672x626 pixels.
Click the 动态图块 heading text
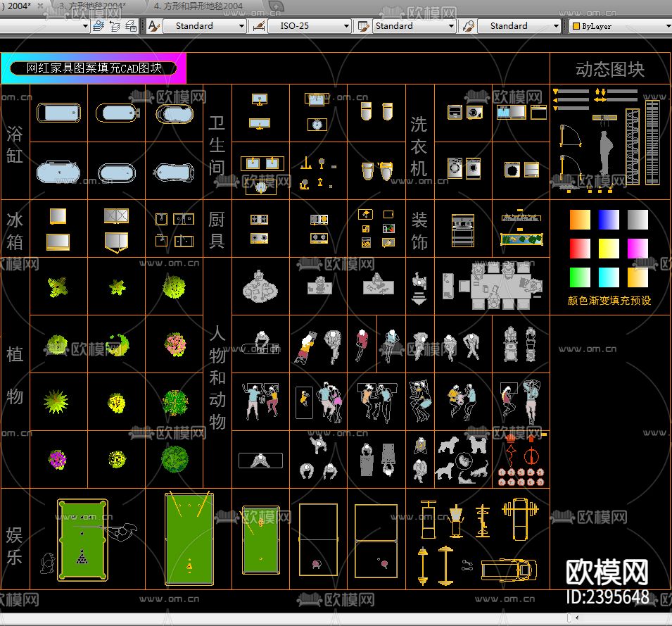pyautogui.click(x=609, y=70)
